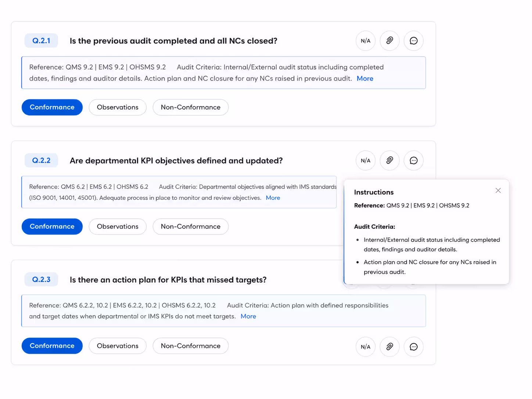Open comments for question Q.2.1
This screenshot has width=532, height=399.
(x=414, y=41)
